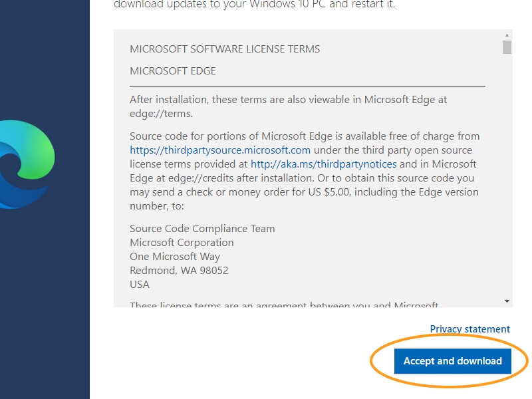Click the Accept and download button
The height and width of the screenshot is (399, 532).
tap(453, 361)
